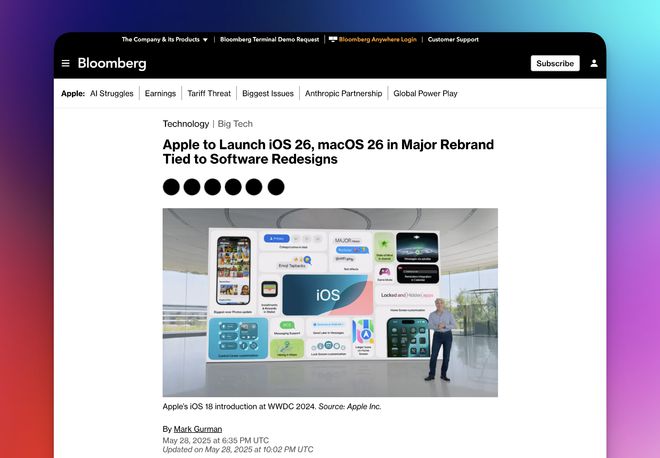The width and height of the screenshot is (660, 458).
Task: Click the Subscribe button
Action: coord(555,63)
